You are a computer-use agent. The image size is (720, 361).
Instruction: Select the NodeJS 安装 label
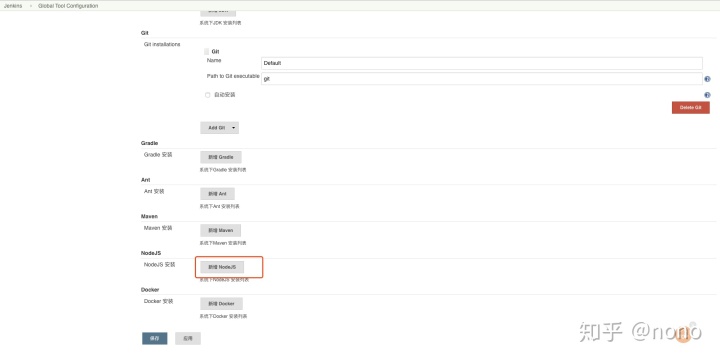(x=159, y=265)
